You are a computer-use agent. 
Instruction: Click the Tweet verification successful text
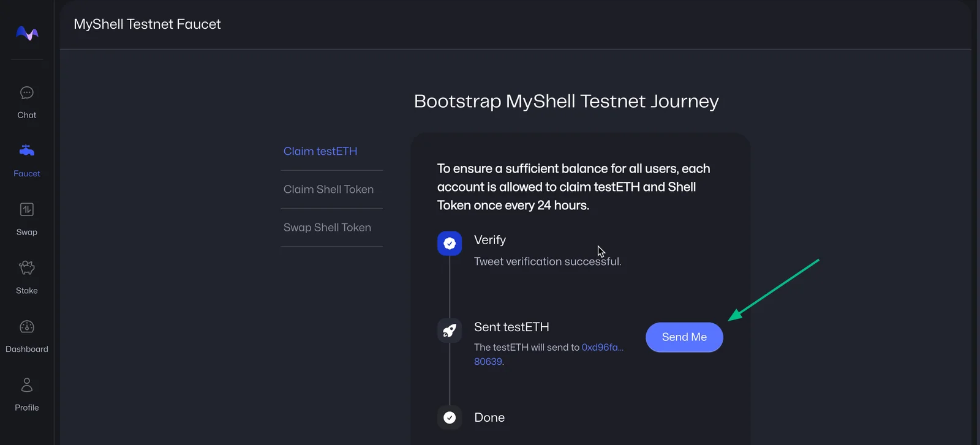point(548,261)
